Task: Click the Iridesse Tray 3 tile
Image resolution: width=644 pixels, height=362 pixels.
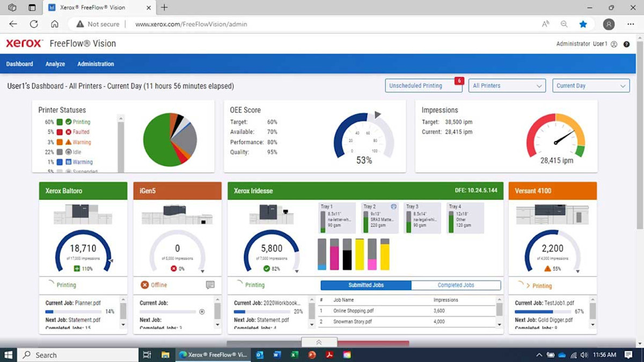Action: (422, 218)
